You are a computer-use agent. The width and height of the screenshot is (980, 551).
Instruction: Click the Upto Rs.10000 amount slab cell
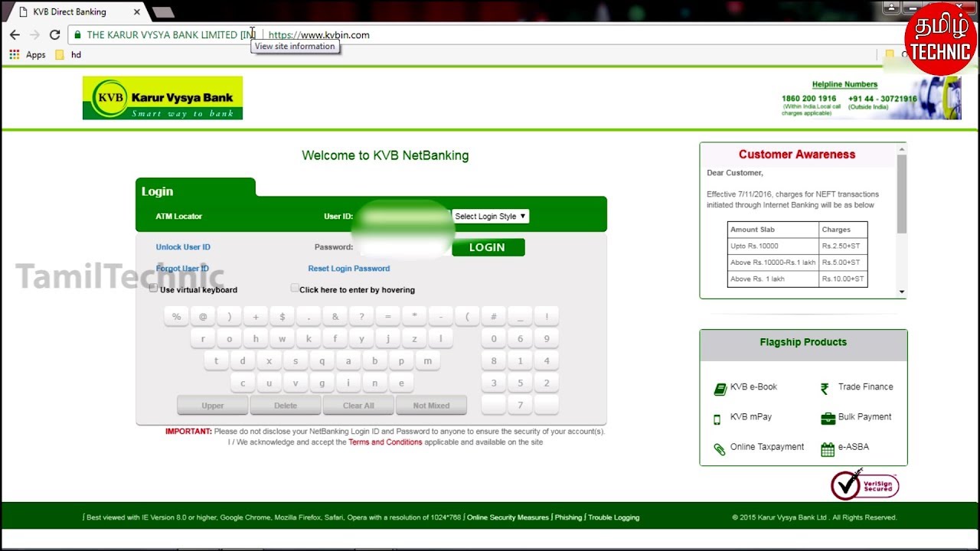click(773, 246)
